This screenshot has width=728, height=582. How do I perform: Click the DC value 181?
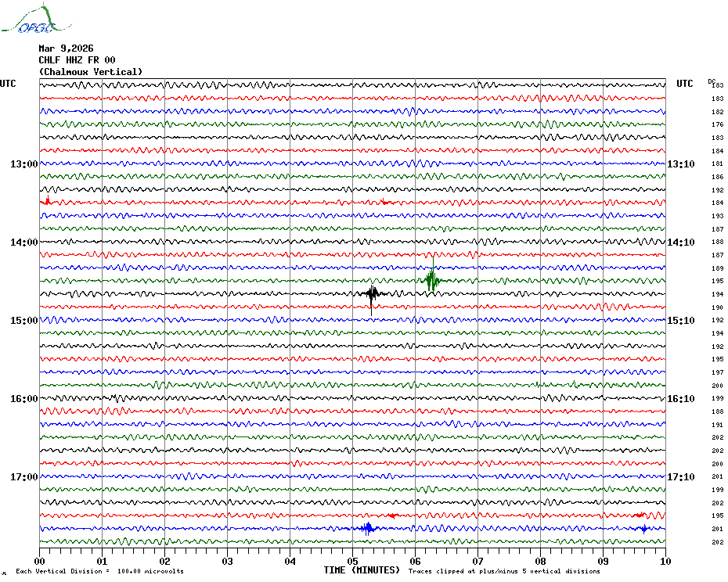click(x=717, y=163)
